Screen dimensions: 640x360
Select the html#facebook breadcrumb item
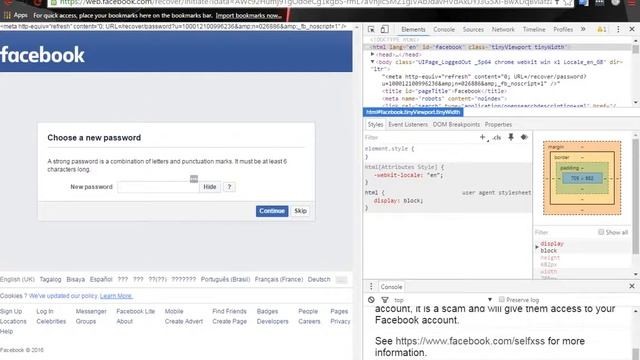(413, 112)
